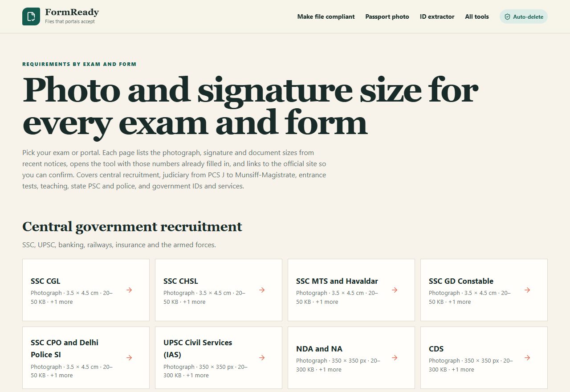Click the arrow on SSC GD Constable card

tap(527, 290)
